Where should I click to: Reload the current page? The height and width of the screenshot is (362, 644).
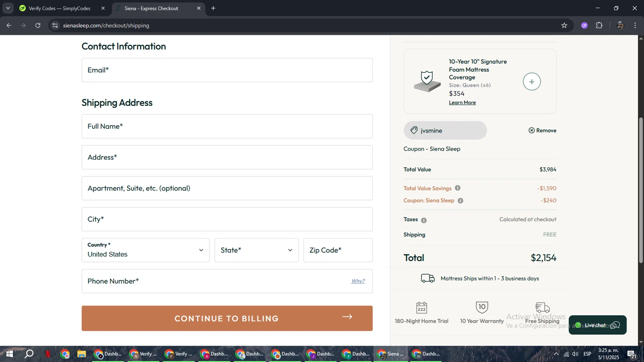click(38, 25)
